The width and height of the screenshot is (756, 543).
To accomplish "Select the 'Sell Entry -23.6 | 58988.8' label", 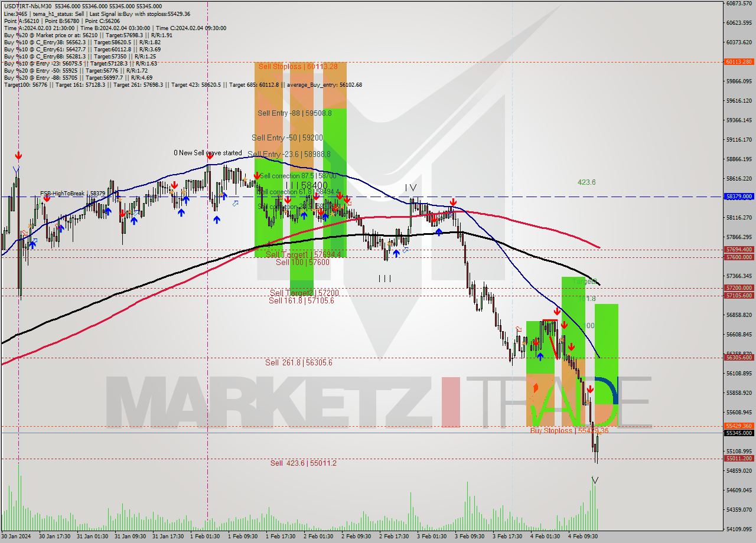I will pos(289,154).
